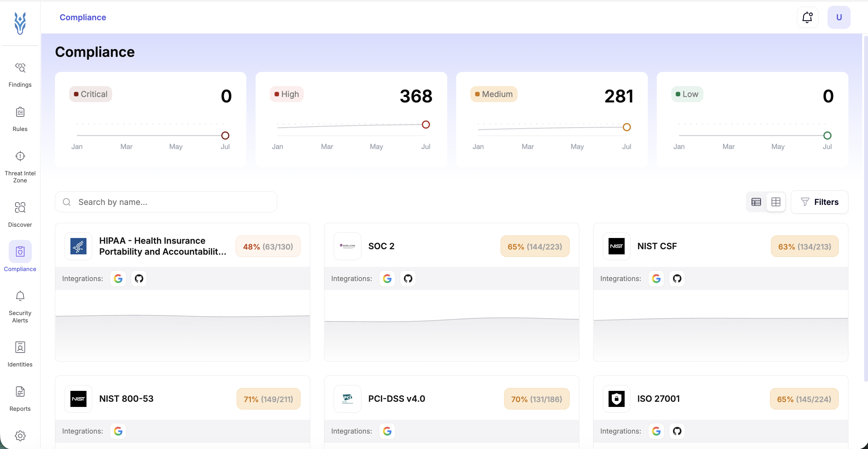Open the NIST CSF framework title
The image size is (868, 449).
pos(657,246)
